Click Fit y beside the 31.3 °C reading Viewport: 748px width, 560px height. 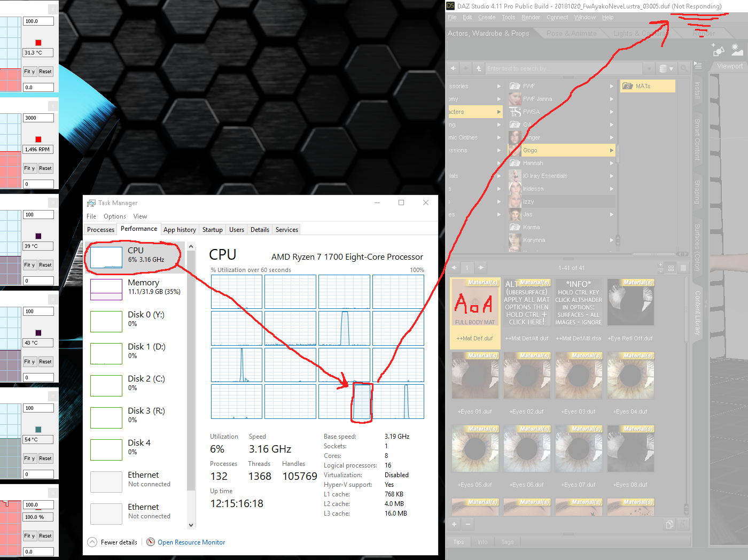point(29,72)
